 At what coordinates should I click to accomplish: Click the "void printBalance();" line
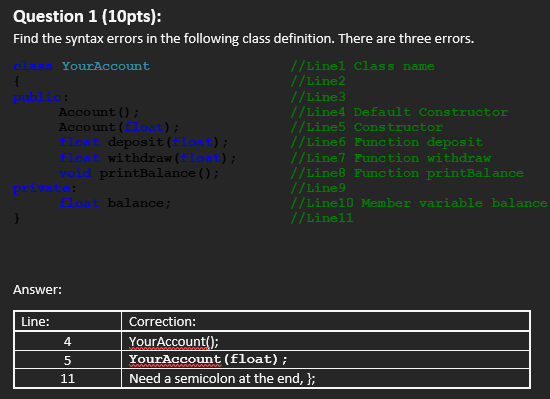(139, 173)
